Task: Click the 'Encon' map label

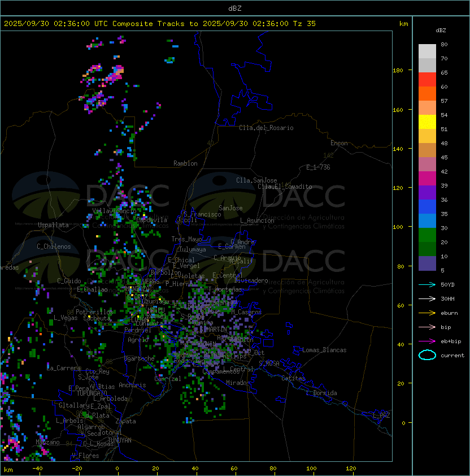Action: pos(339,143)
